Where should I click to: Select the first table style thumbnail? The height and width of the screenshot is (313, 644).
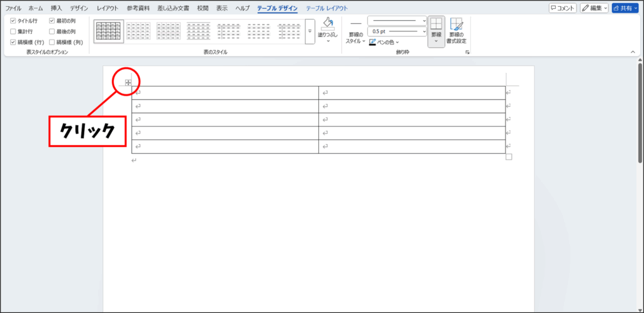pos(109,31)
